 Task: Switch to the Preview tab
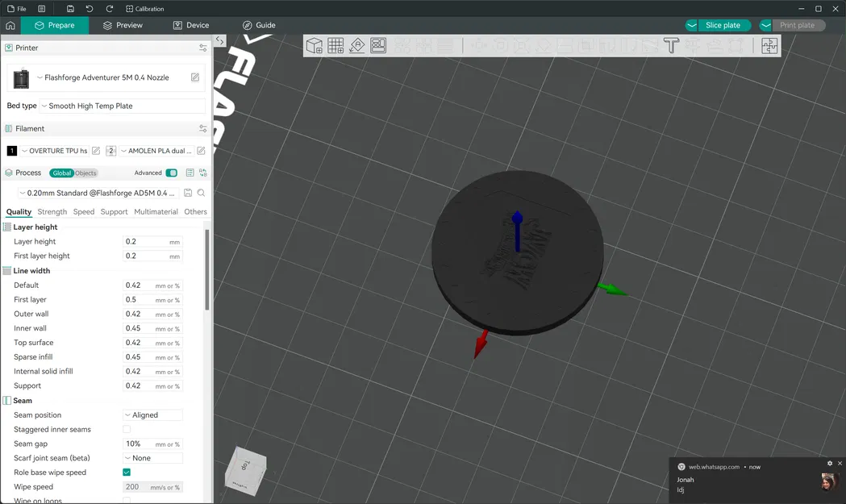pyautogui.click(x=122, y=25)
